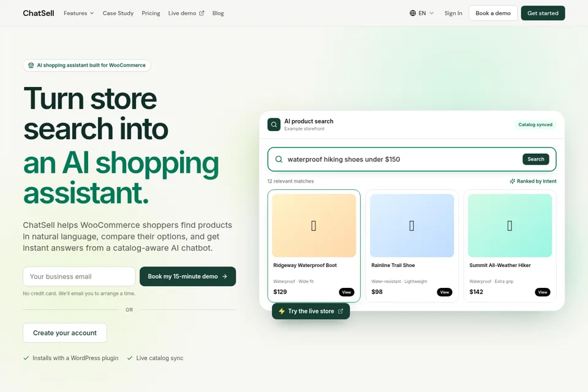Click the Get started button
The width and height of the screenshot is (588, 392).
pos(543,13)
